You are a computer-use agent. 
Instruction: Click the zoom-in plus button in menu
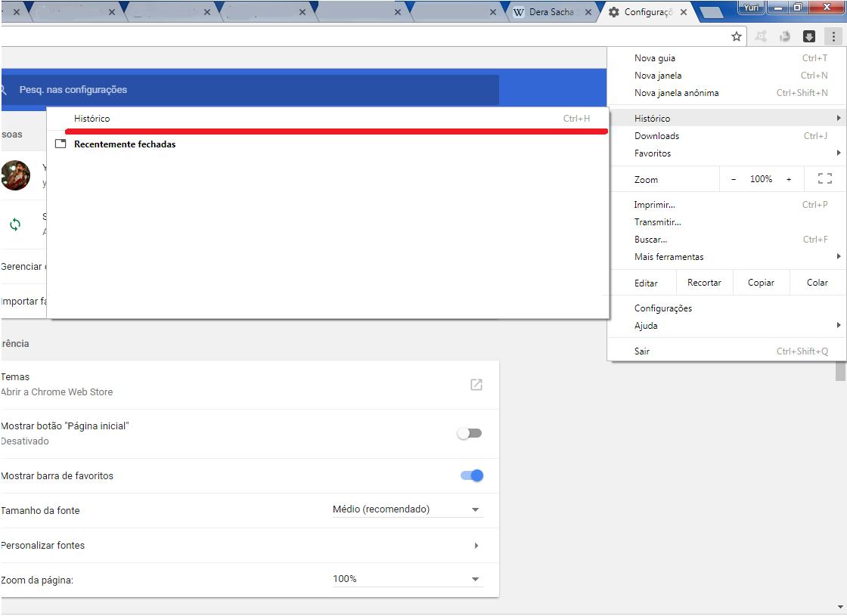click(789, 179)
